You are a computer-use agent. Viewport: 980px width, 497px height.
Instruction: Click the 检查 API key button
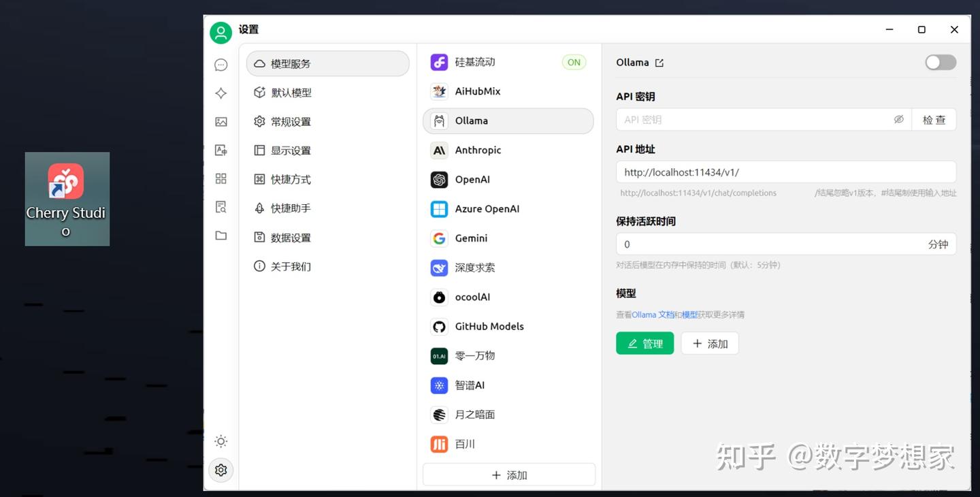pos(934,119)
